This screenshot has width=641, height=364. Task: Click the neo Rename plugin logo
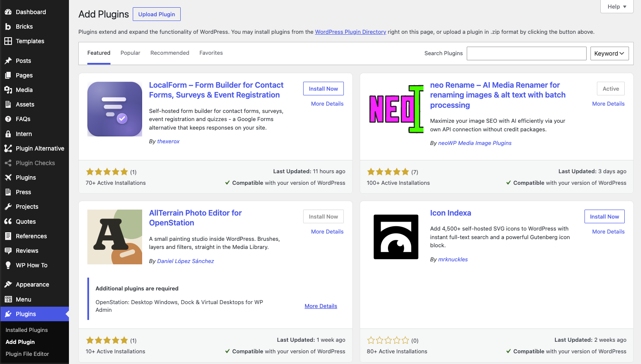[396, 109]
